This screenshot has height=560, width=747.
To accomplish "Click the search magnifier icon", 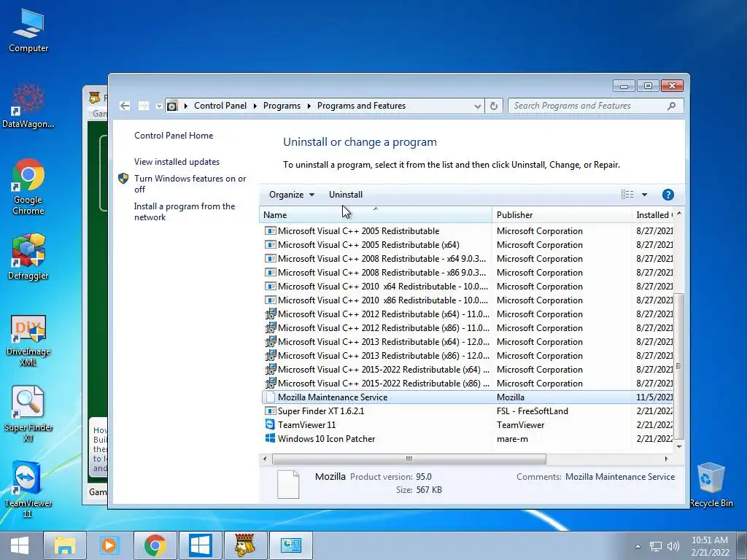I will 671,106.
